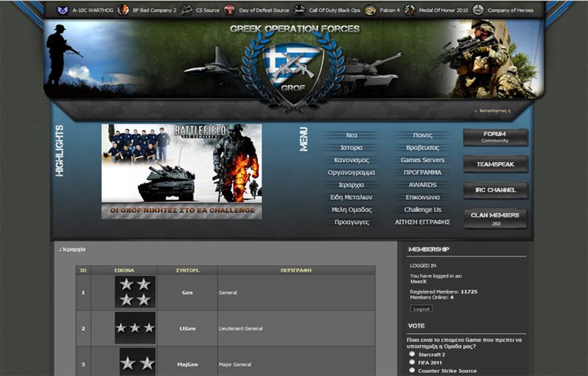Click the General four-star rank image
Viewport: 588px width, 376px height.
tap(135, 292)
